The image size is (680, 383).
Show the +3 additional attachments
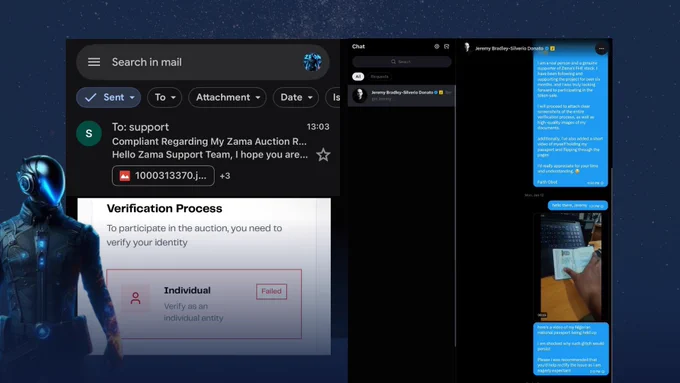click(225, 176)
